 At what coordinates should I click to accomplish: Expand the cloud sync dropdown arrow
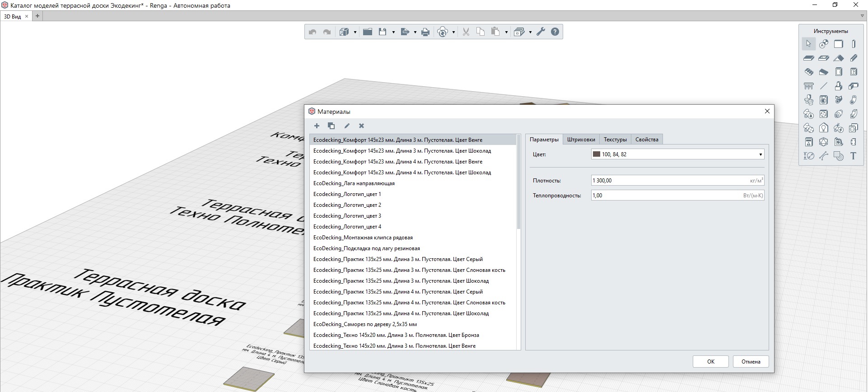click(x=453, y=32)
